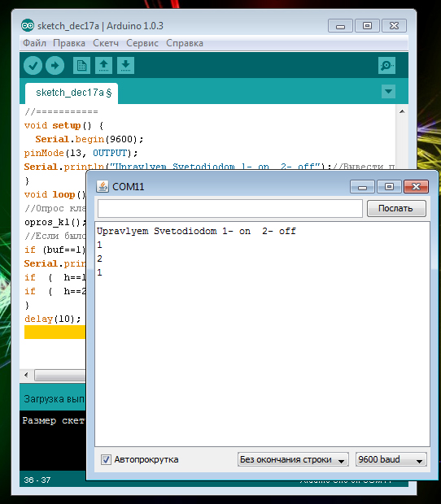
Task: Open the Справка menu
Action: pyautogui.click(x=185, y=43)
